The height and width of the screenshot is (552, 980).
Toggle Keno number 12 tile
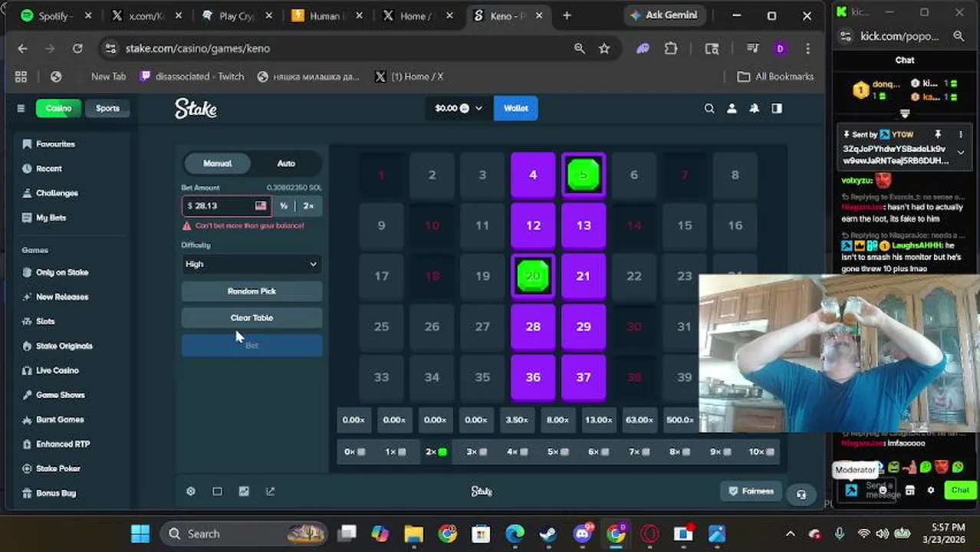click(533, 225)
